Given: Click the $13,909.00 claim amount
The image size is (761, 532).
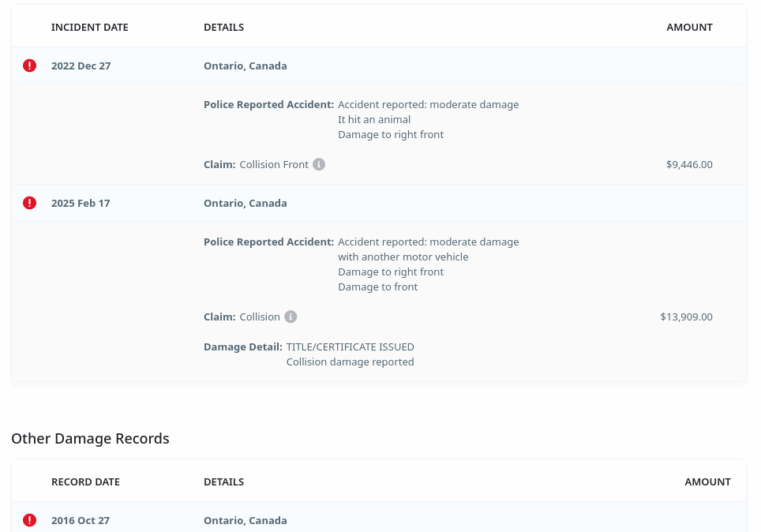Looking at the screenshot, I should (686, 317).
